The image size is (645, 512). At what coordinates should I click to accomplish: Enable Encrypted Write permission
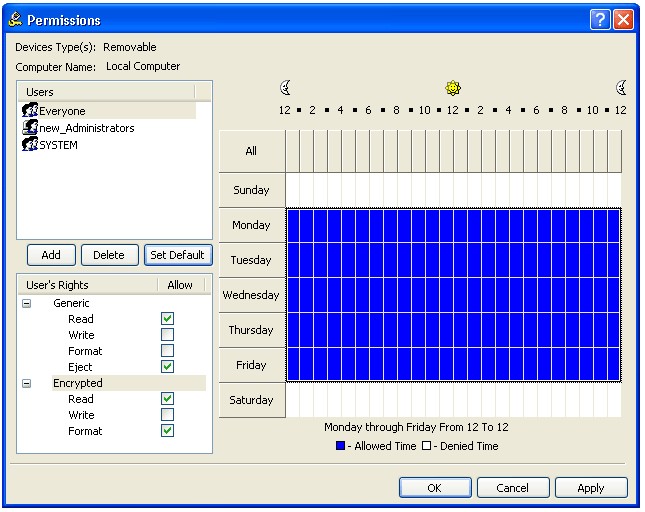167,415
